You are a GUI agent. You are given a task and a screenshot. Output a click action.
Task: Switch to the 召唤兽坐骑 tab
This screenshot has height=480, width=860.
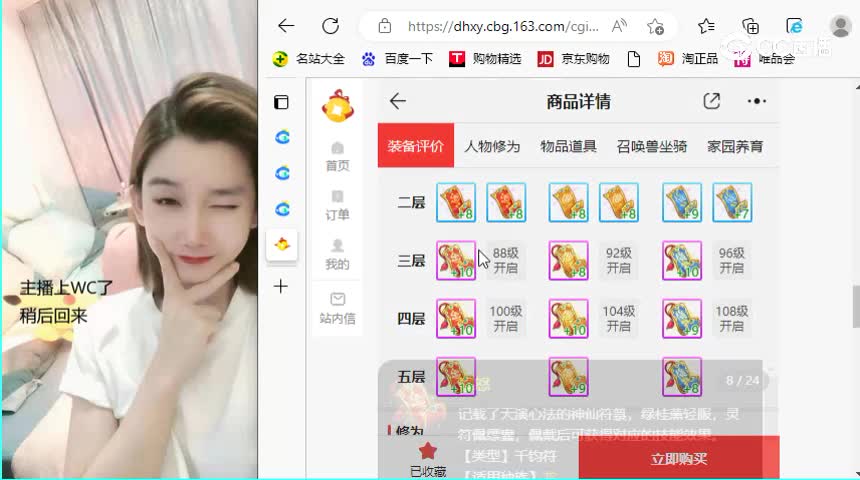tap(652, 146)
